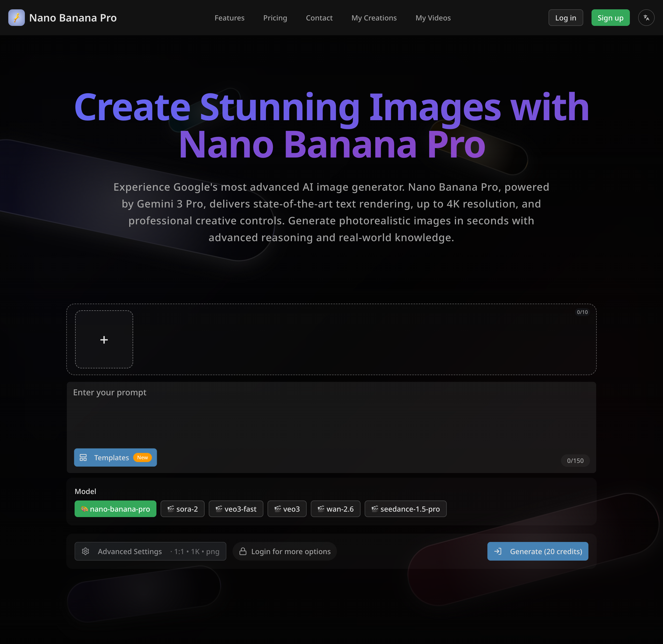Switch to the seedance-1.5-pro model
The height and width of the screenshot is (644, 663).
[x=405, y=509]
